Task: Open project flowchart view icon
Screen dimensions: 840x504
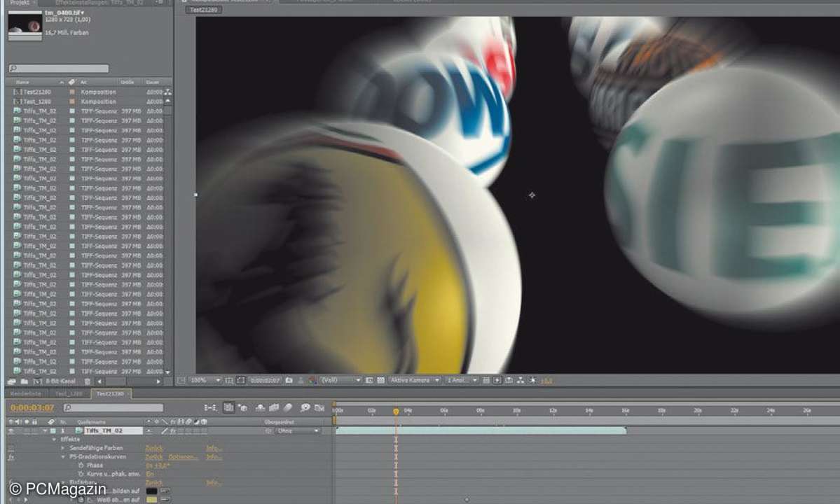Action: 167,92
